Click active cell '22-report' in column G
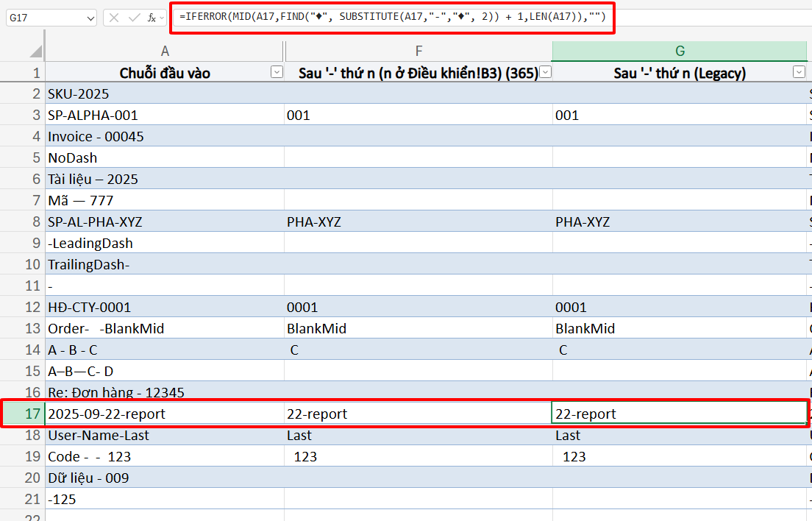 [680, 414]
